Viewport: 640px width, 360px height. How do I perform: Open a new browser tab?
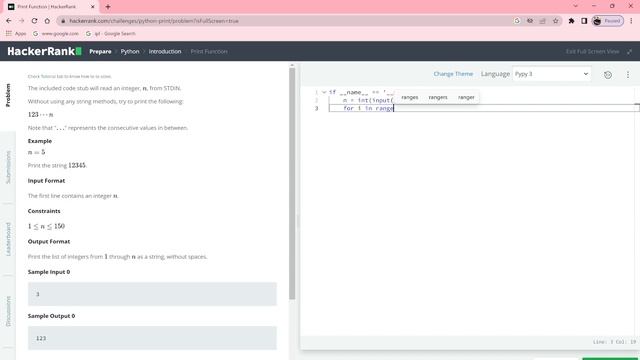[108, 7]
